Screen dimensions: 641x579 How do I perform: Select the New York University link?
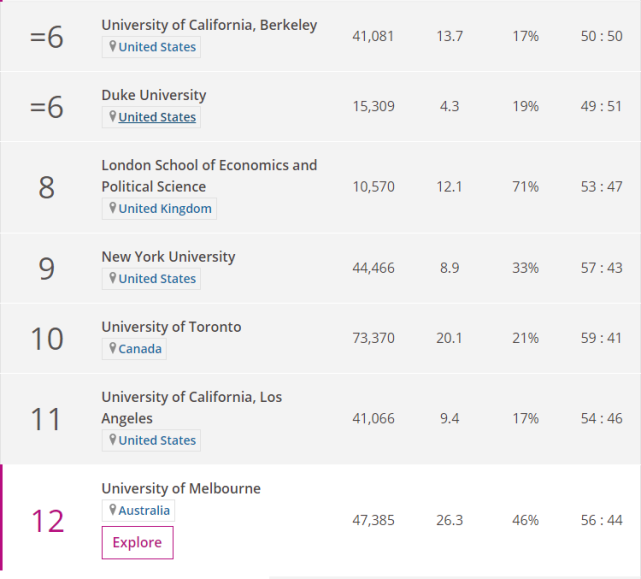pyautogui.click(x=168, y=256)
